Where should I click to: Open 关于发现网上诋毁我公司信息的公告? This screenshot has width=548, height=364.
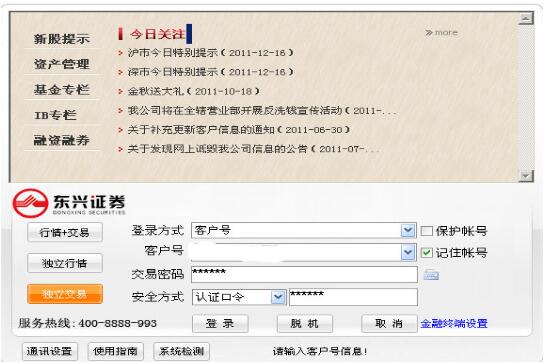tap(254, 149)
